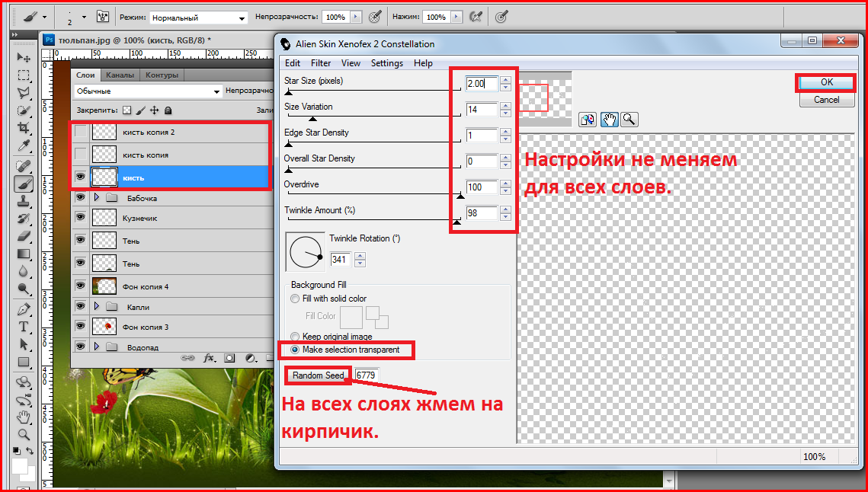Open the Settings menu
Viewport: 868px width, 492px height.
click(387, 63)
